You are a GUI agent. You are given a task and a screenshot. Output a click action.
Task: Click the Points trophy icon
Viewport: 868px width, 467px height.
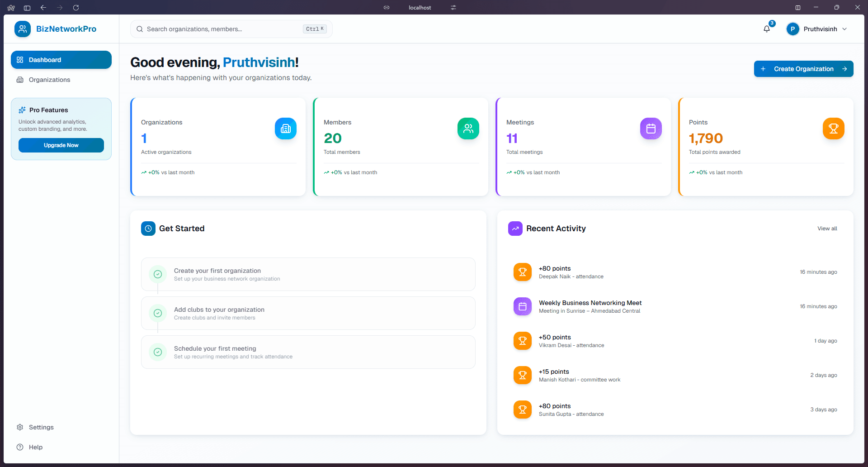click(x=833, y=129)
